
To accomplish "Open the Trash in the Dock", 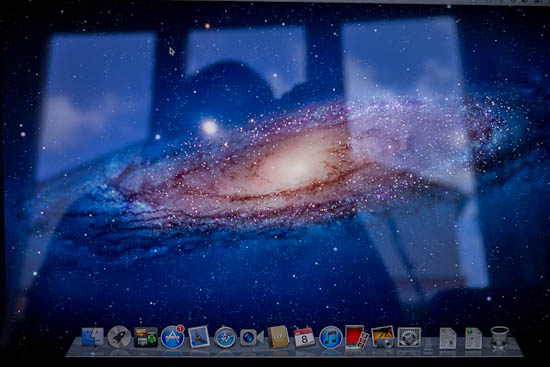I will [x=499, y=338].
